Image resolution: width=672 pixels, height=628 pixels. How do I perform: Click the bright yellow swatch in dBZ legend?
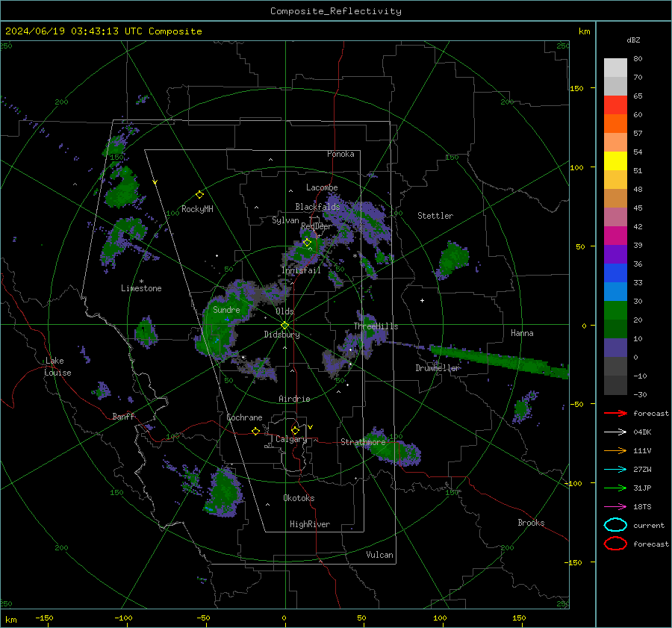[x=615, y=161]
